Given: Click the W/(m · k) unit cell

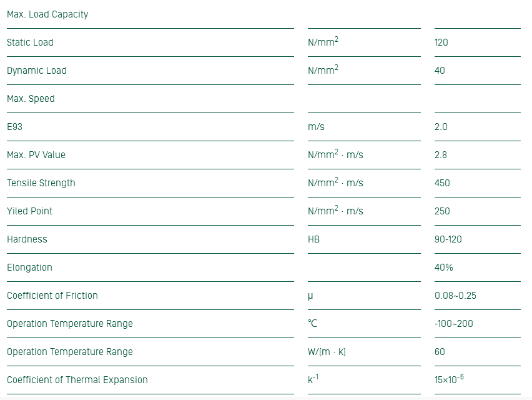Looking at the screenshot, I should tap(327, 352).
